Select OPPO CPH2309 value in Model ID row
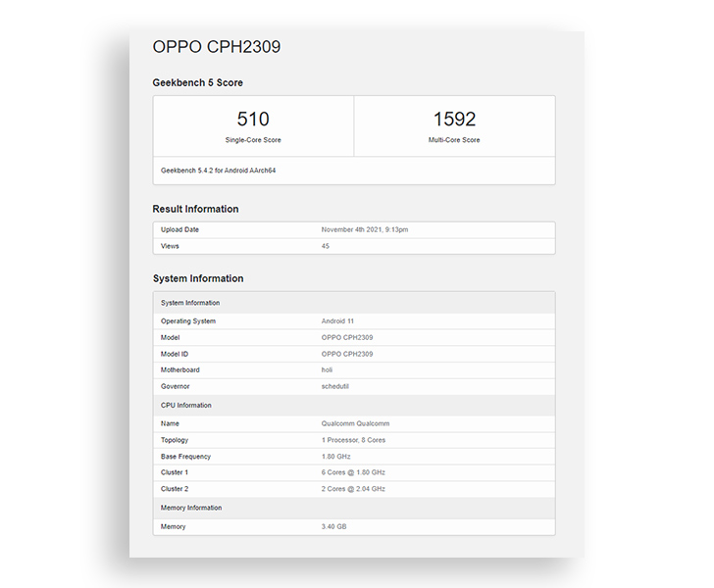 (x=347, y=354)
